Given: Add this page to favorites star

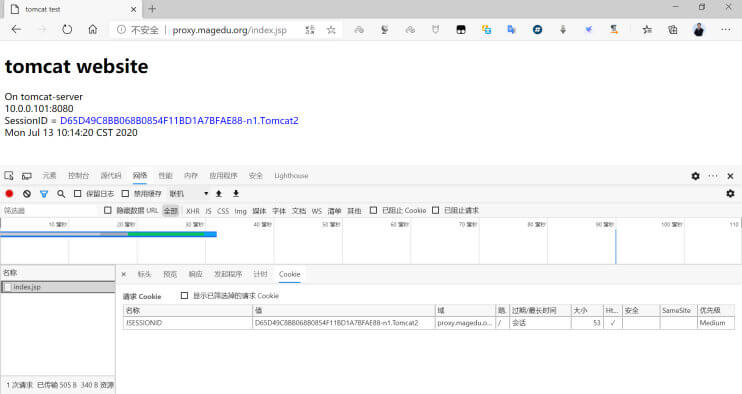Looking at the screenshot, I should tap(331, 30).
